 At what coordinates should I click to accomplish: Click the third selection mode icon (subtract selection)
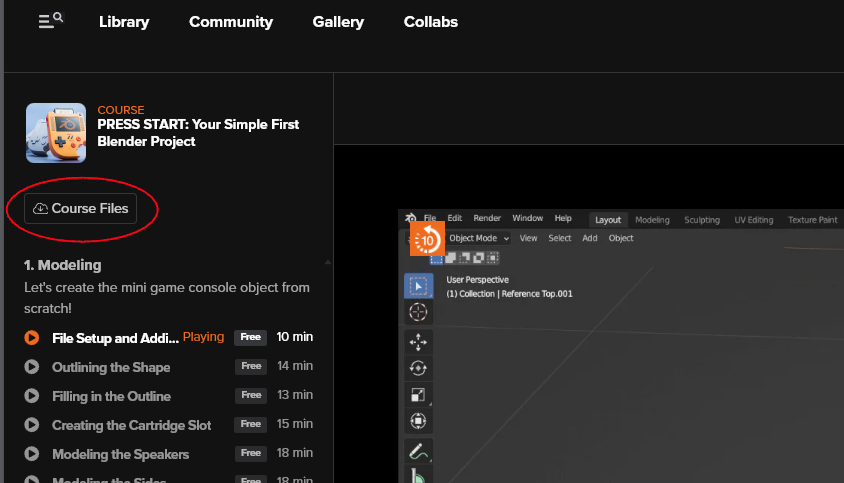(465, 258)
